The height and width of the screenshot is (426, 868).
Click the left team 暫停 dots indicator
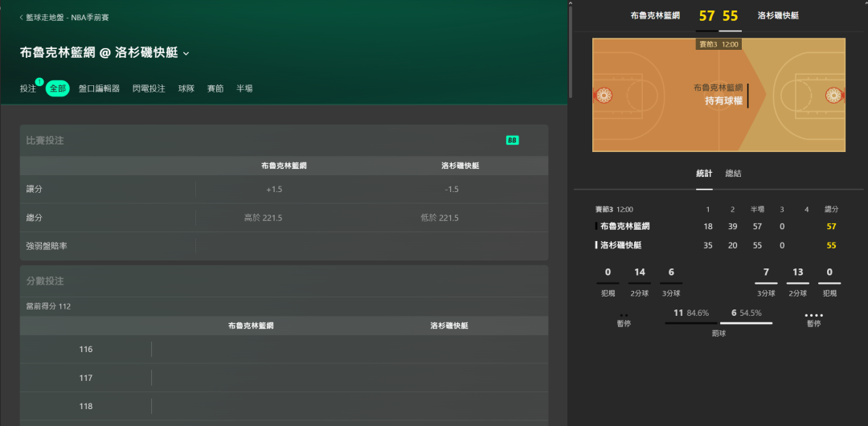point(624,315)
